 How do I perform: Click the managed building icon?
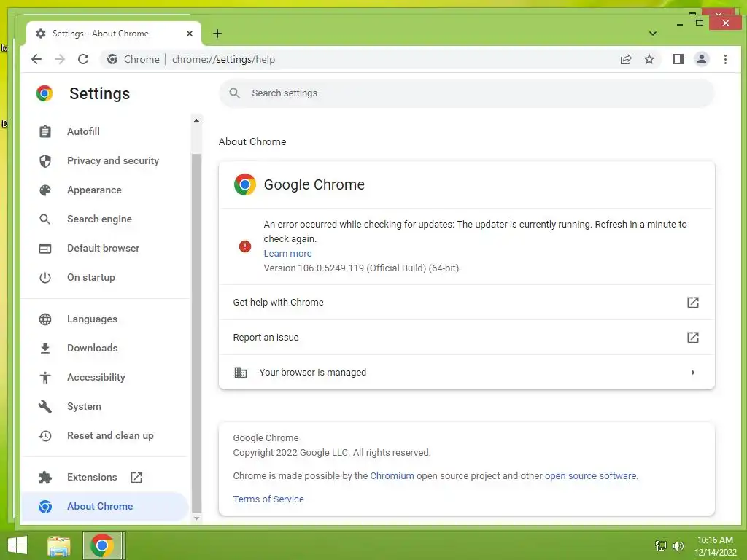pyautogui.click(x=241, y=373)
